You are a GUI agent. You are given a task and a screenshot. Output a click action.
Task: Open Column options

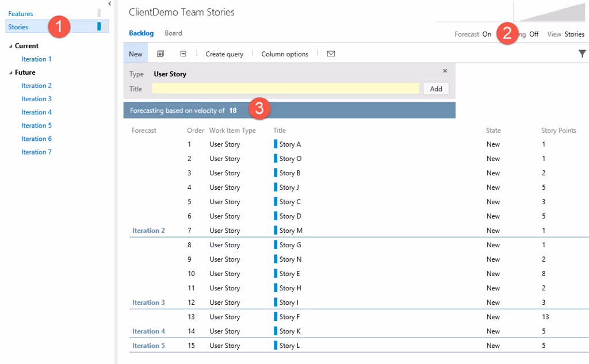pos(285,53)
